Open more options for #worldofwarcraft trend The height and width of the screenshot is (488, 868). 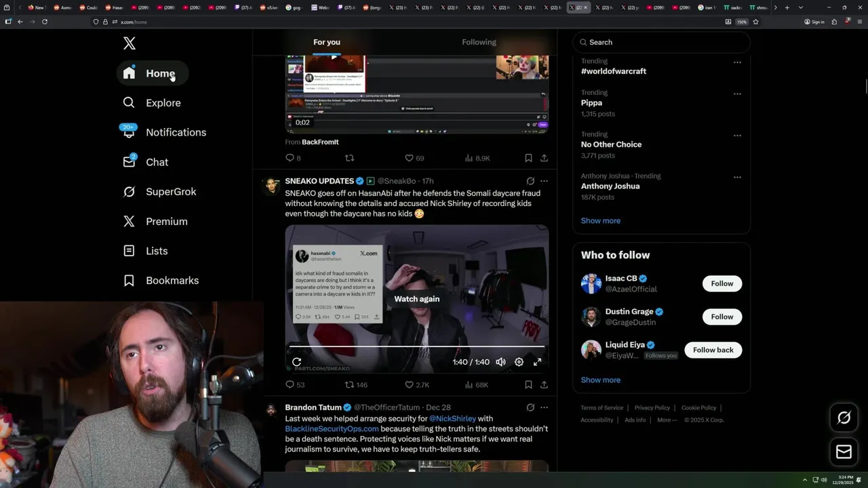[x=737, y=62]
